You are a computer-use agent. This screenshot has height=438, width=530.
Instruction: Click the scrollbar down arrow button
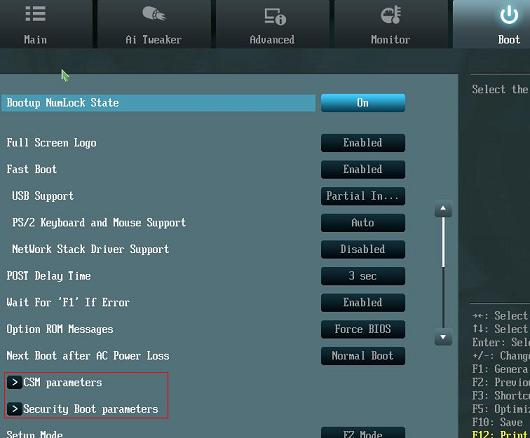point(443,338)
